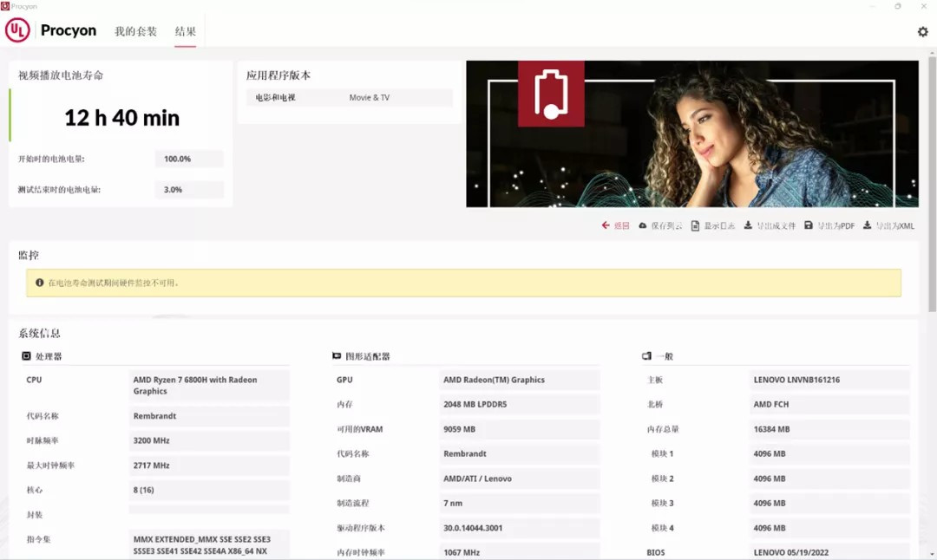937x560 pixels.
Task: Click the 应用程序版本 heading
Action: 278,75
